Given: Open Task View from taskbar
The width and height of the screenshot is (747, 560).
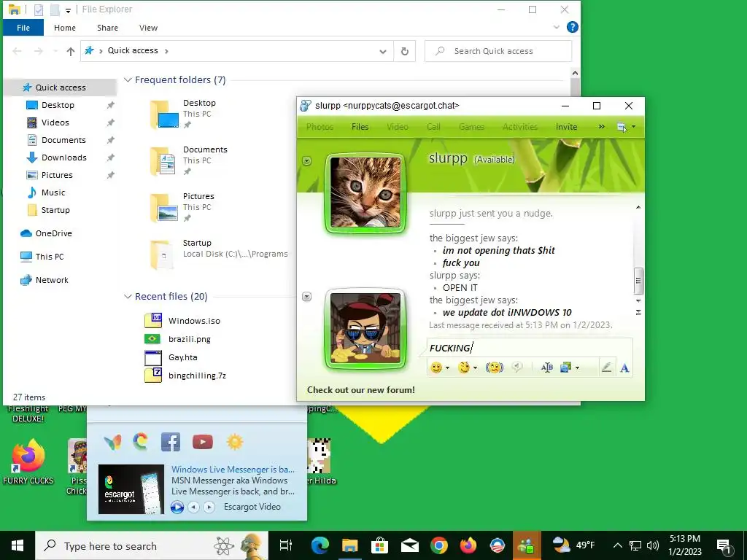Looking at the screenshot, I should click(x=285, y=545).
